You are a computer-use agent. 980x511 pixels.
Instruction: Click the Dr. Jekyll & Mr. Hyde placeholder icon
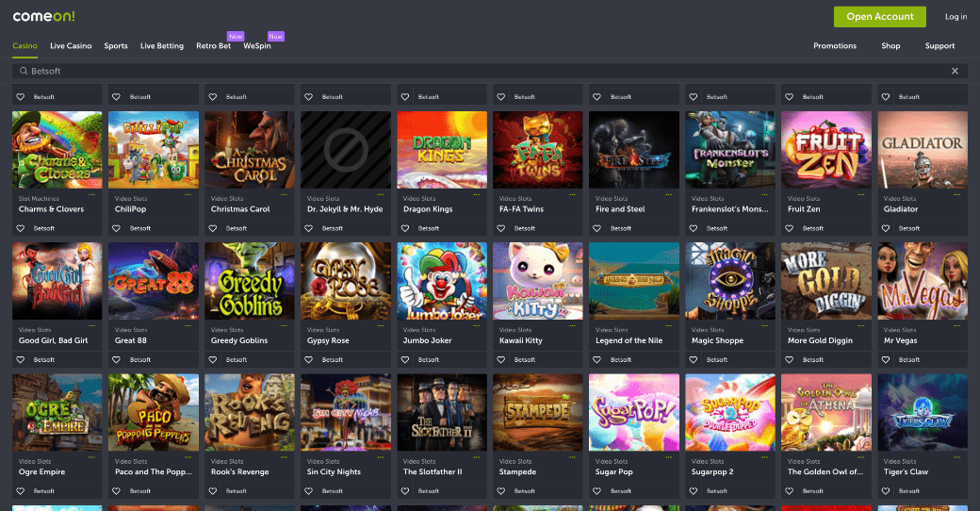pyautogui.click(x=346, y=150)
